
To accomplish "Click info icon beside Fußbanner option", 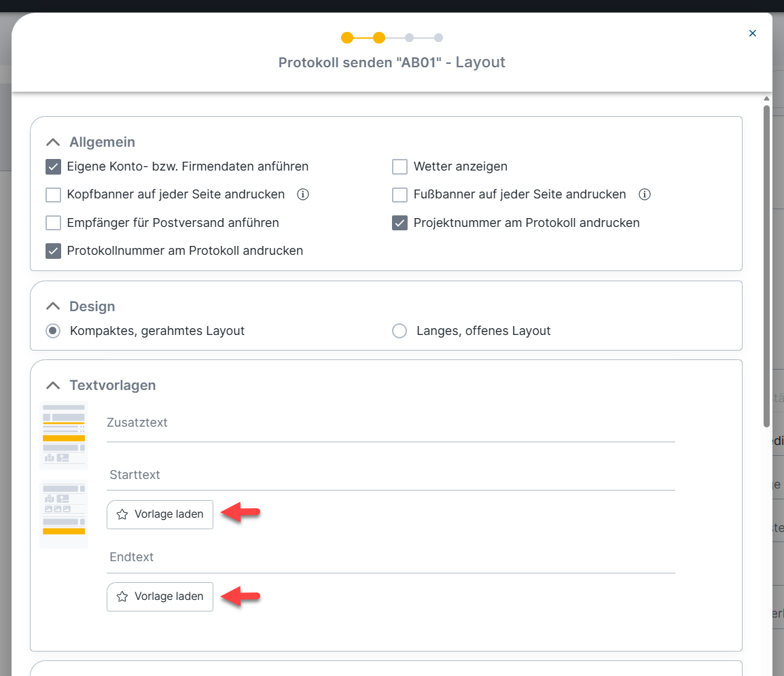I will click(645, 195).
